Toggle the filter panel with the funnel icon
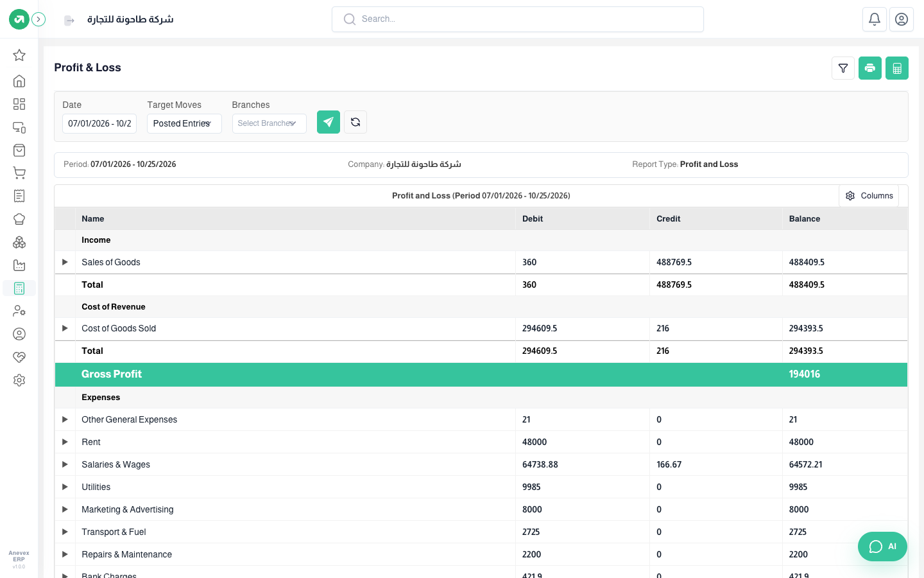Image resolution: width=924 pixels, height=578 pixels. point(843,68)
